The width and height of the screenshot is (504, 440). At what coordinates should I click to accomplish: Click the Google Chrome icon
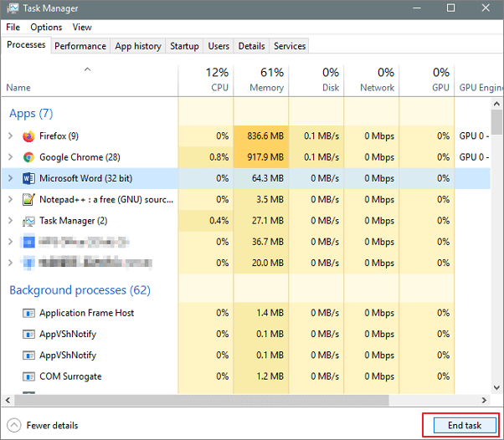coord(28,157)
